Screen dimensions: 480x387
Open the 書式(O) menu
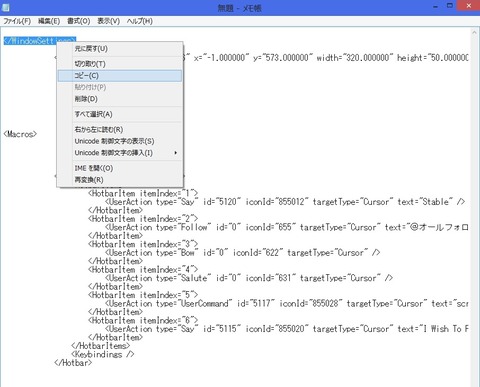click(79, 21)
